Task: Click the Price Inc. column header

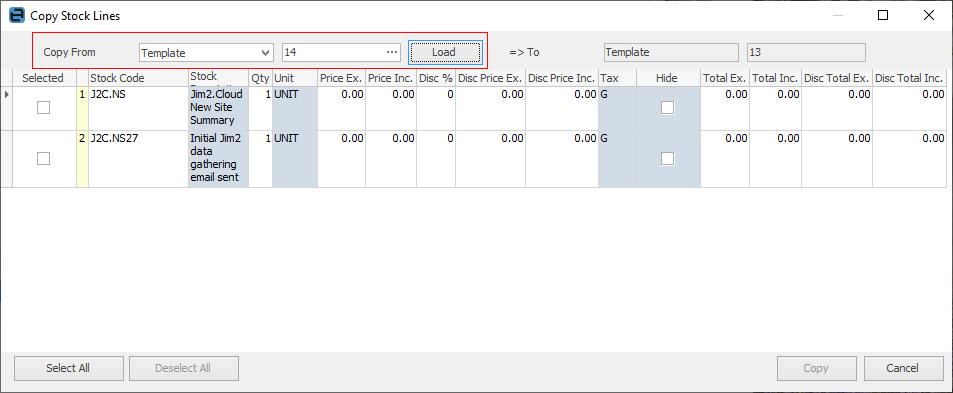Action: pos(391,78)
